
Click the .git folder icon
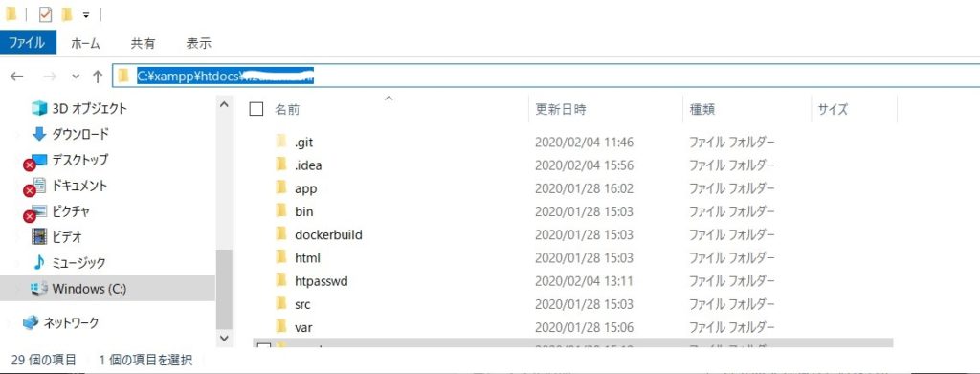(281, 142)
